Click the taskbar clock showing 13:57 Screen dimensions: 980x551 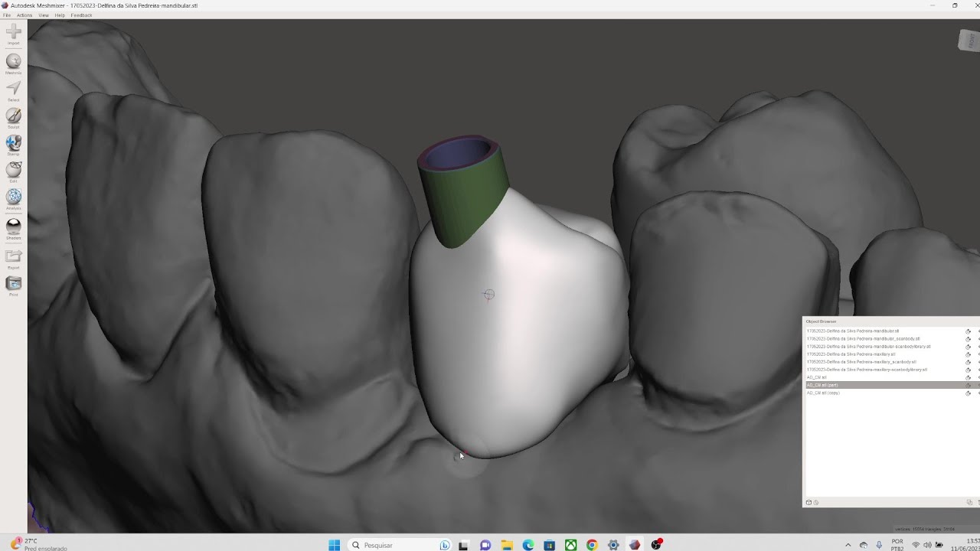(966, 545)
